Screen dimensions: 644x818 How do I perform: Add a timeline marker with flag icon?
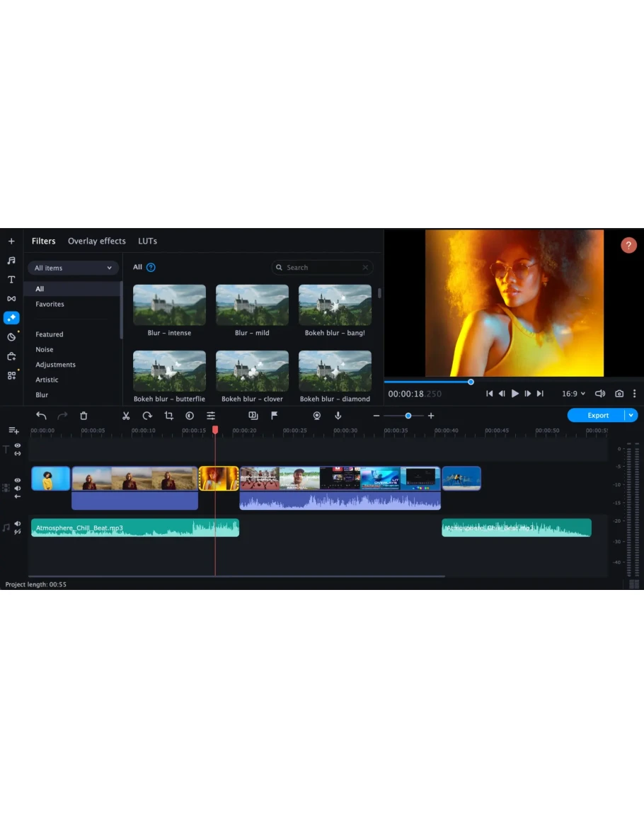click(x=275, y=416)
